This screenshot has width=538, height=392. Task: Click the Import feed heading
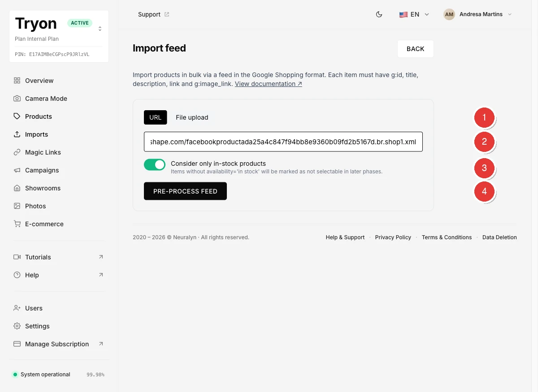(159, 48)
